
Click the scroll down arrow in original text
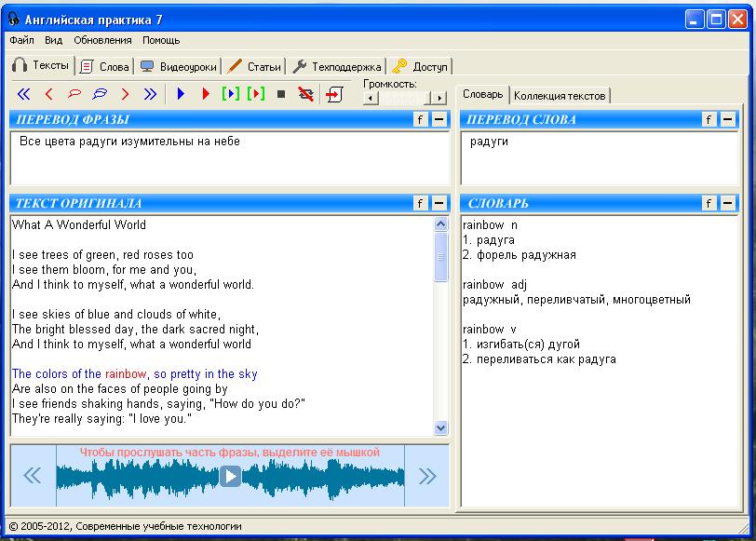click(x=441, y=427)
